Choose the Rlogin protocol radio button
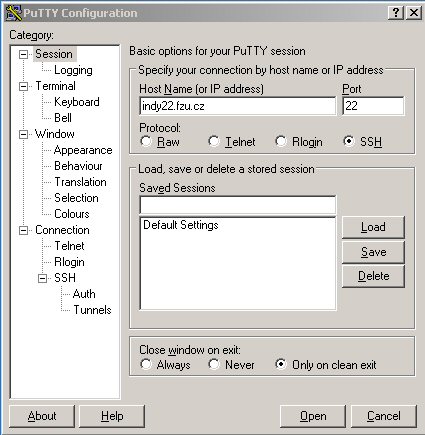 click(x=281, y=141)
